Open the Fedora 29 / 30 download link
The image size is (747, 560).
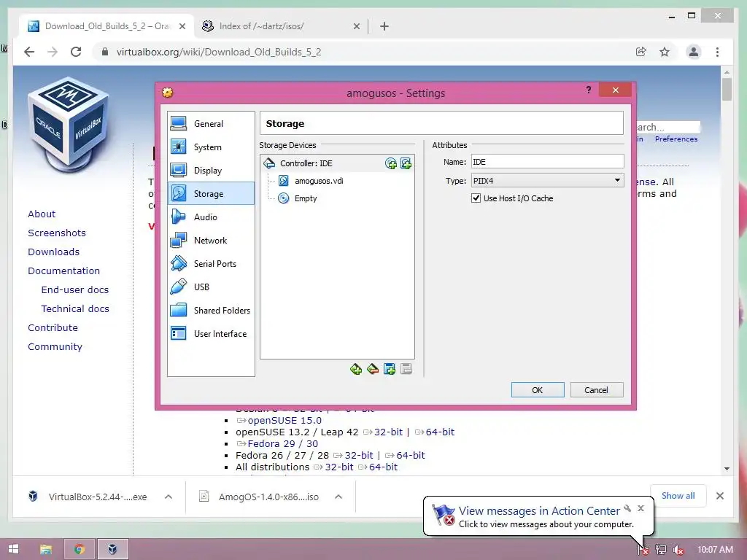tap(282, 444)
